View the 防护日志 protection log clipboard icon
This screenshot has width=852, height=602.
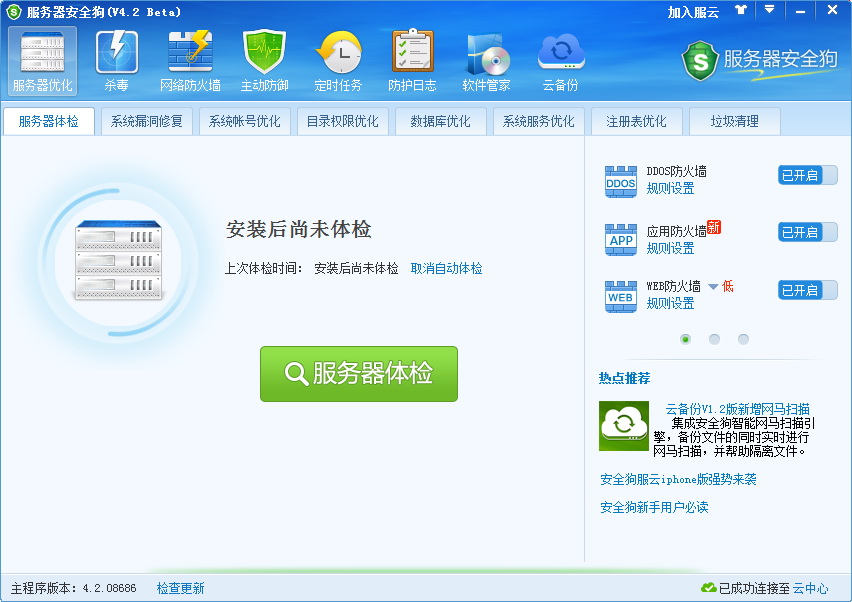412,60
